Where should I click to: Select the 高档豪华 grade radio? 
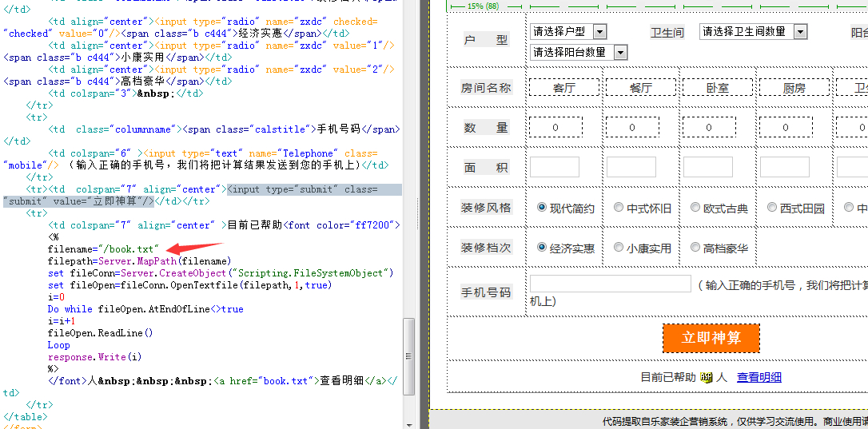pyautogui.click(x=695, y=247)
